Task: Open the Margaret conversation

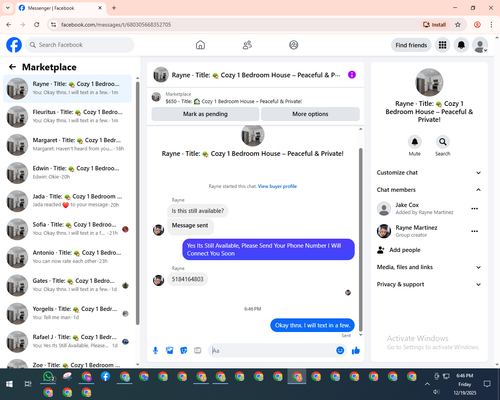Action: pos(68,145)
